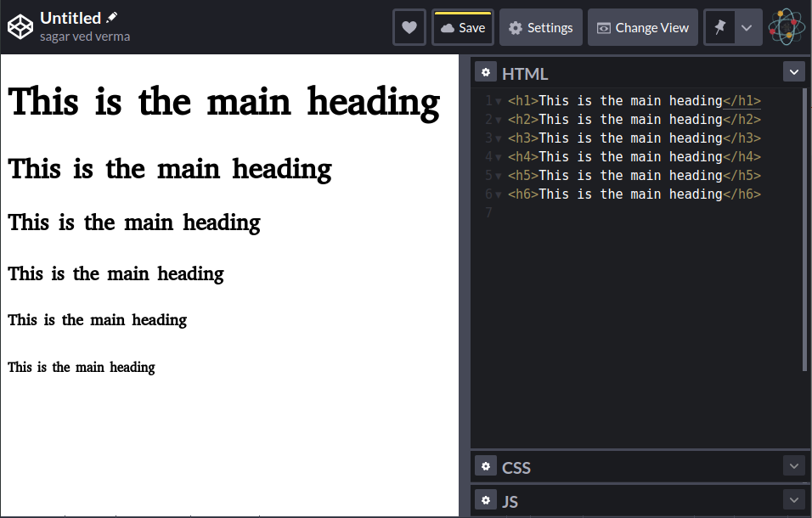Click the CodePen logo icon

click(x=20, y=27)
